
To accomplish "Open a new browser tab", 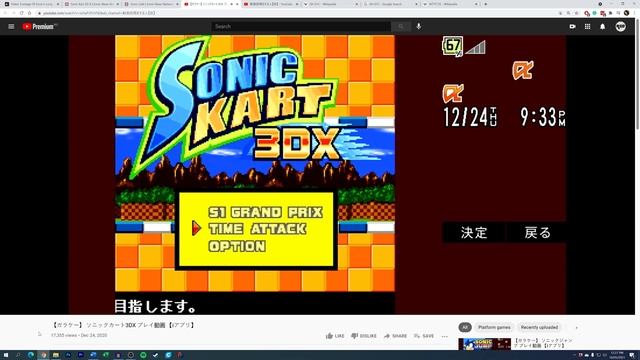I will (486, 4).
